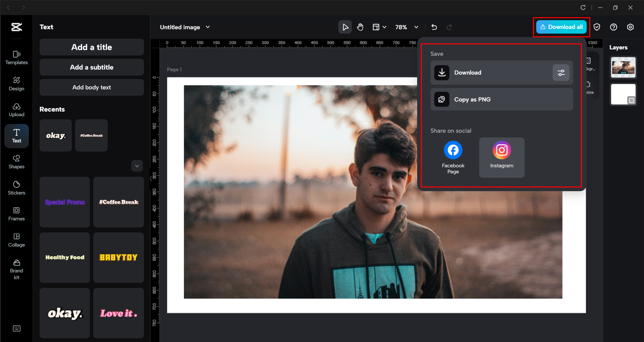Viewport: 644px width, 342px height.
Task: Open the Stickers panel
Action: click(16, 188)
